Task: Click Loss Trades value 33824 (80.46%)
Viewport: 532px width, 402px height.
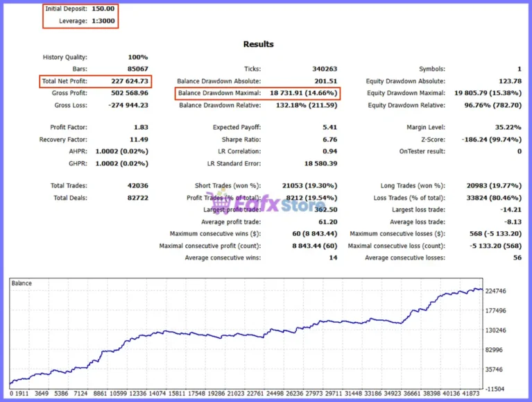Action: tap(494, 198)
